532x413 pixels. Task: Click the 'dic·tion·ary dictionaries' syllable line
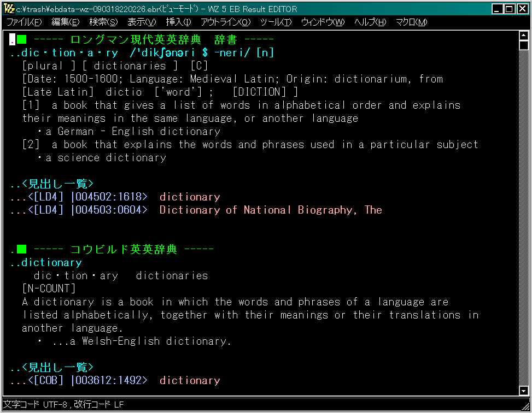point(121,276)
